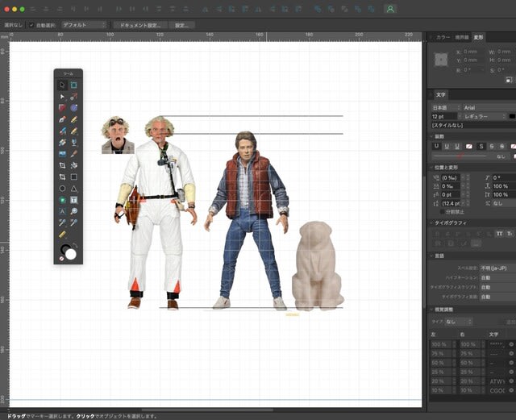Select the round Corner tool

pos(73,108)
